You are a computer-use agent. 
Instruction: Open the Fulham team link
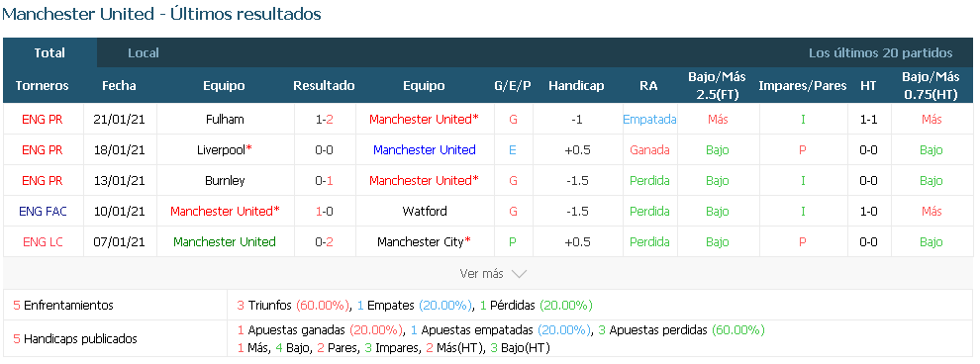pos(224,120)
